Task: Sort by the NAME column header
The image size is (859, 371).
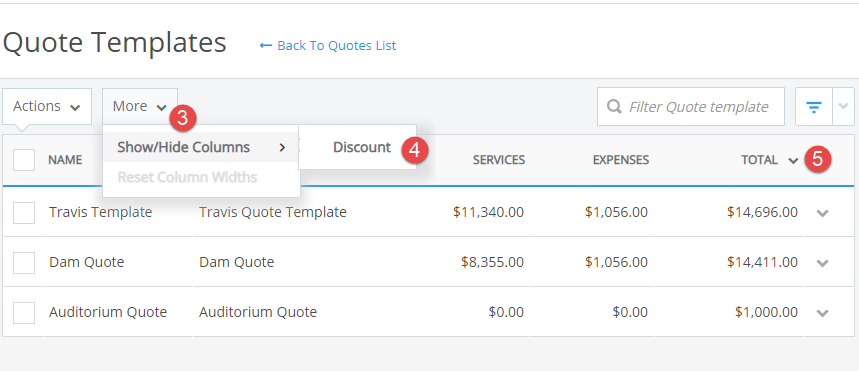Action: (65, 160)
